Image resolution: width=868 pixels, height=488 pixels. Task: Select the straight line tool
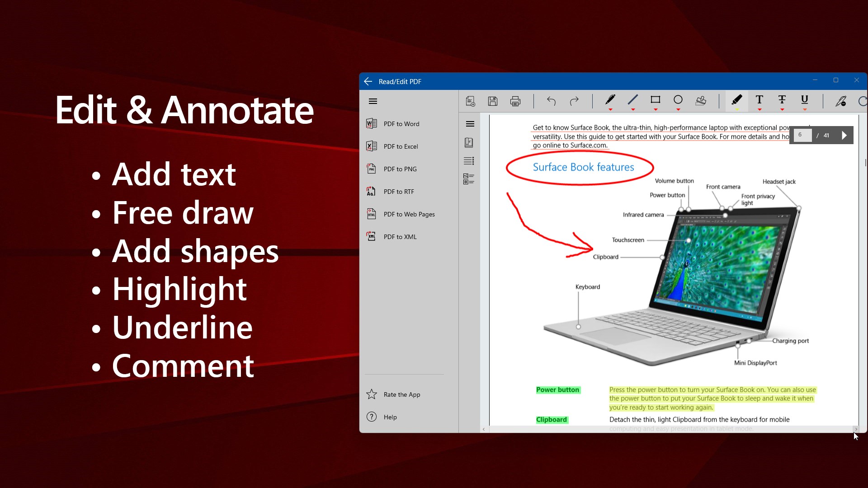(x=632, y=100)
